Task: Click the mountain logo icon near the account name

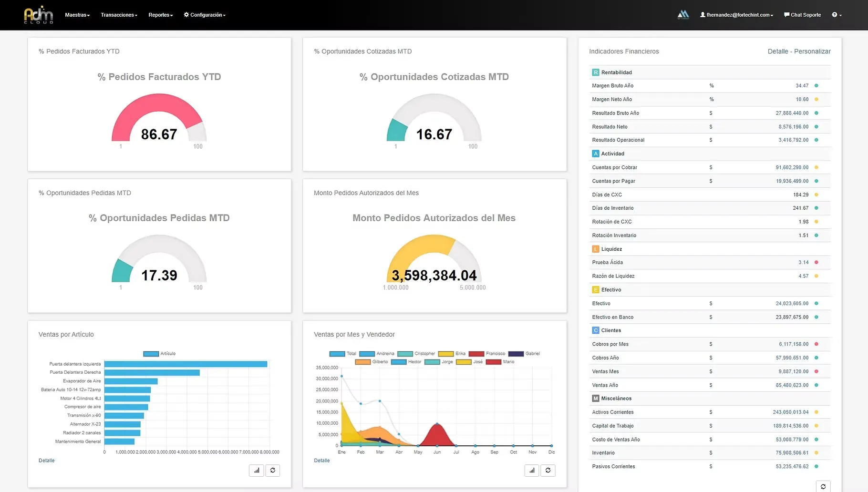Action: (683, 14)
